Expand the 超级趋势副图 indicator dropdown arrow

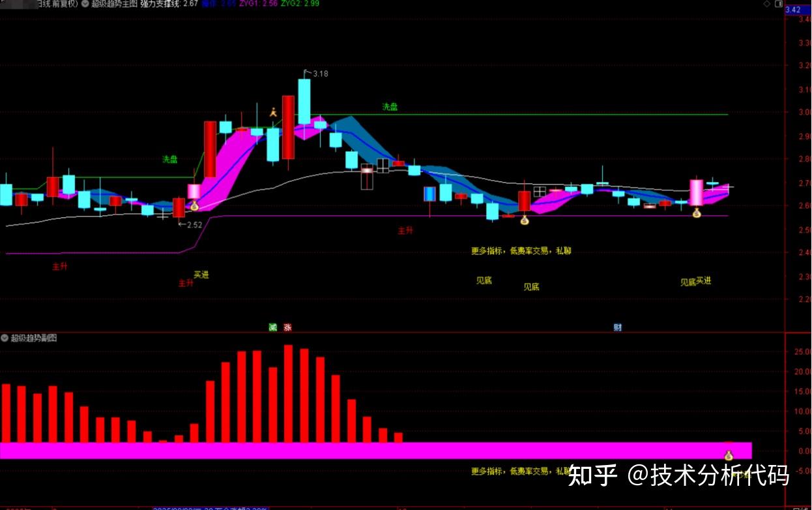(5, 338)
